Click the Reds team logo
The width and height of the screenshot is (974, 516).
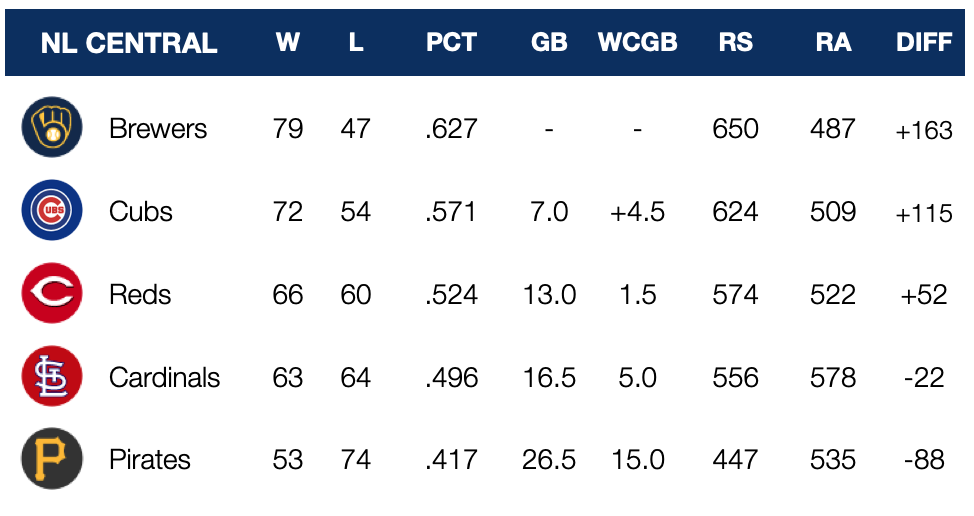pos(51,295)
